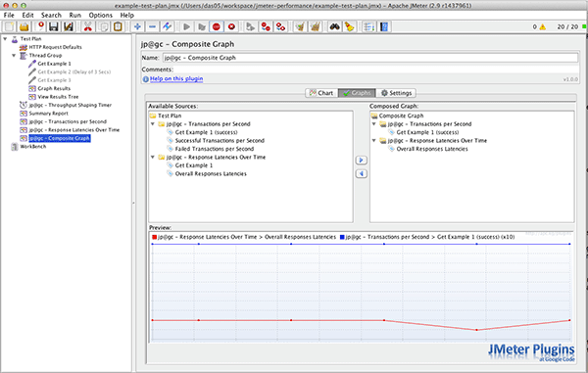Click the Remote Shutdown All icon
Viewport: 588px width, 373px height.
point(280,26)
